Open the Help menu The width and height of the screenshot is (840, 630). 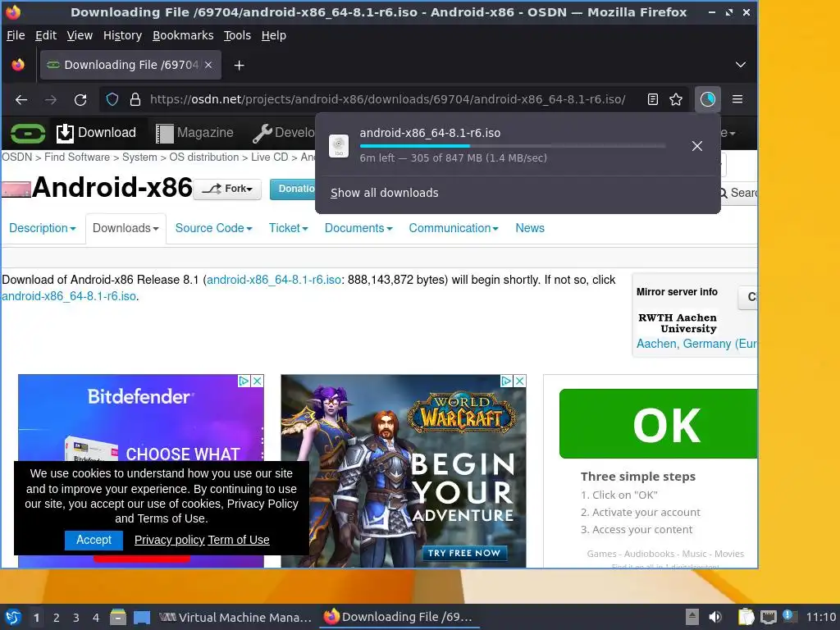point(274,35)
